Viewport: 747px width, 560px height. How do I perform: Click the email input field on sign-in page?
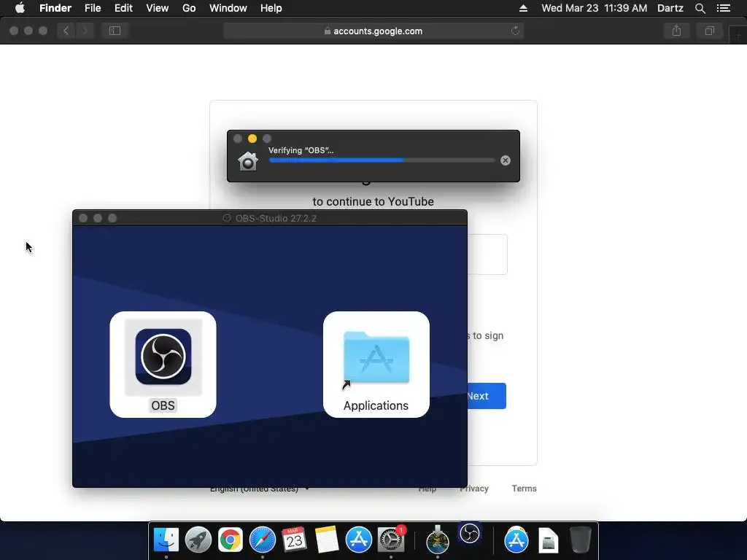487,254
